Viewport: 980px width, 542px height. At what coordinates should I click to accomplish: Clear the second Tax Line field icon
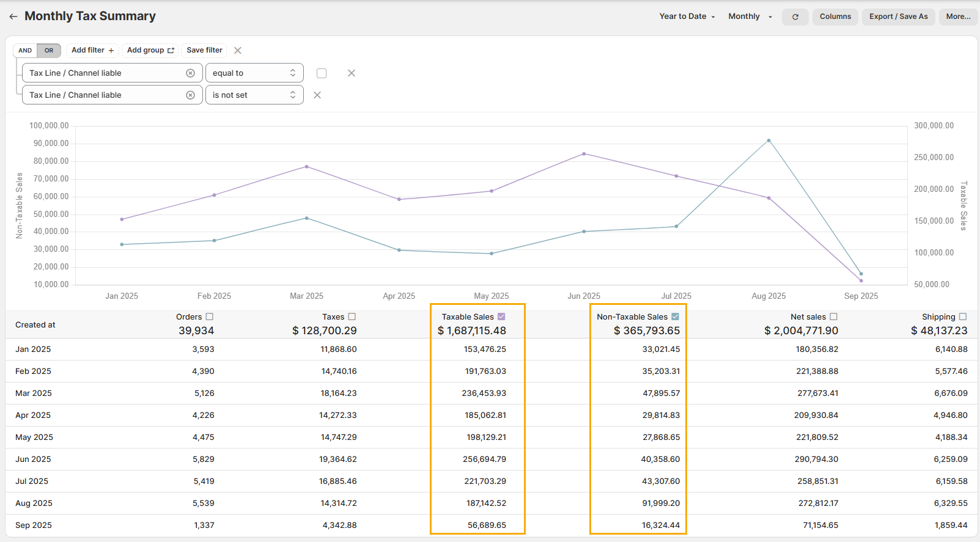tap(190, 95)
